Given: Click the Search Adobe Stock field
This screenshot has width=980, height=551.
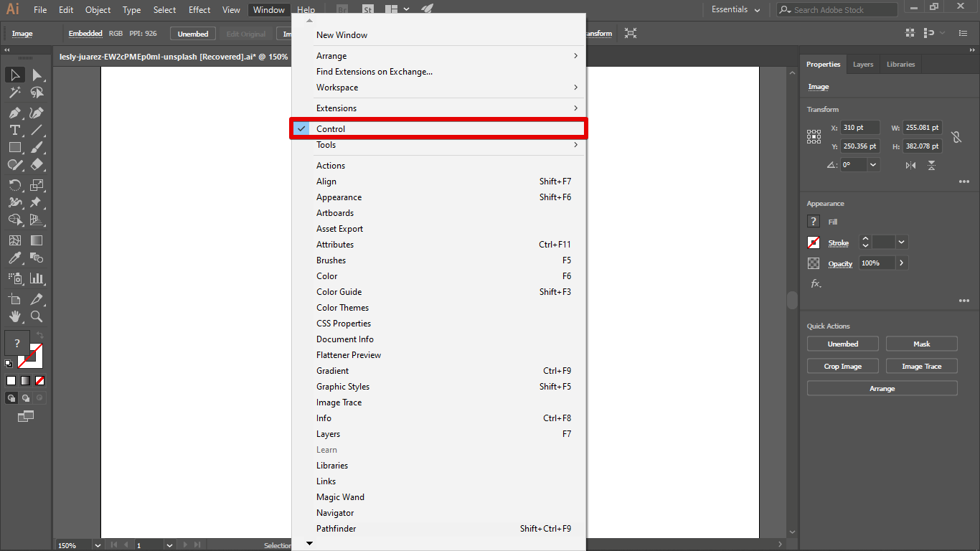Looking at the screenshot, I should pos(841,10).
